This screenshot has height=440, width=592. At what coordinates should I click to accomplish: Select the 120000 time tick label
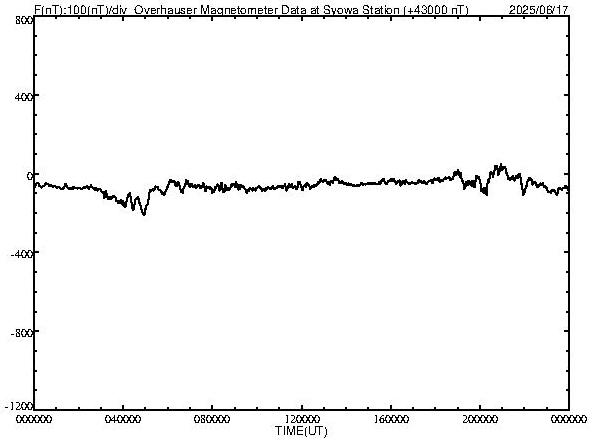[302, 419]
